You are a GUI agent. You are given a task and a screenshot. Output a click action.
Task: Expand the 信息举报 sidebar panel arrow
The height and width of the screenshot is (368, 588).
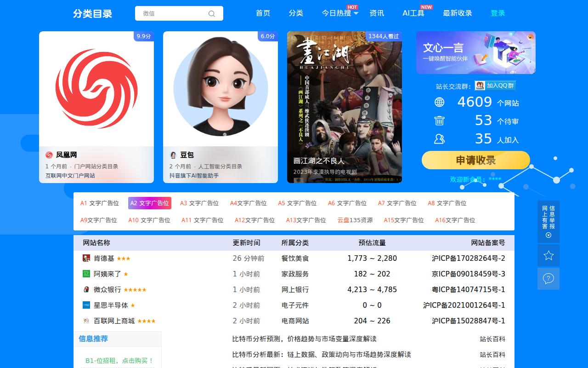pos(548,235)
